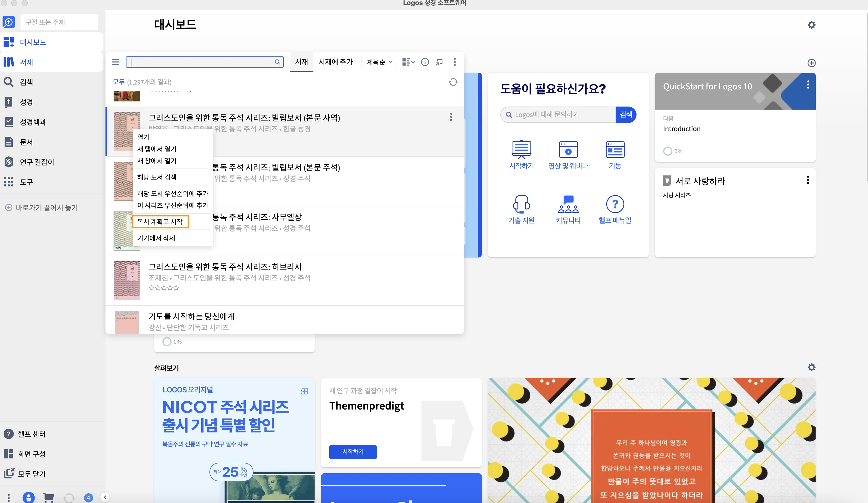Image resolution: width=868 pixels, height=503 pixels.
Task: Open the 성경 (Bible) sidebar icon
Action: point(9,102)
